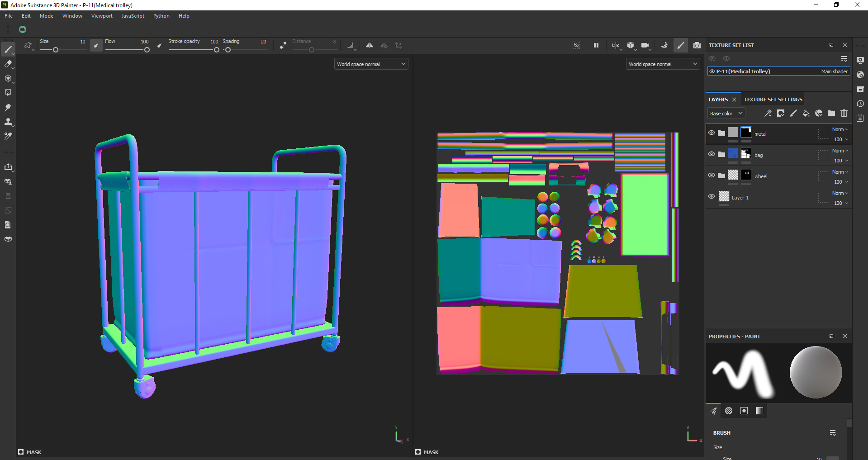Screen dimensions: 868x460
Task: Adjust the Stroke opacity slider
Action: [194, 50]
